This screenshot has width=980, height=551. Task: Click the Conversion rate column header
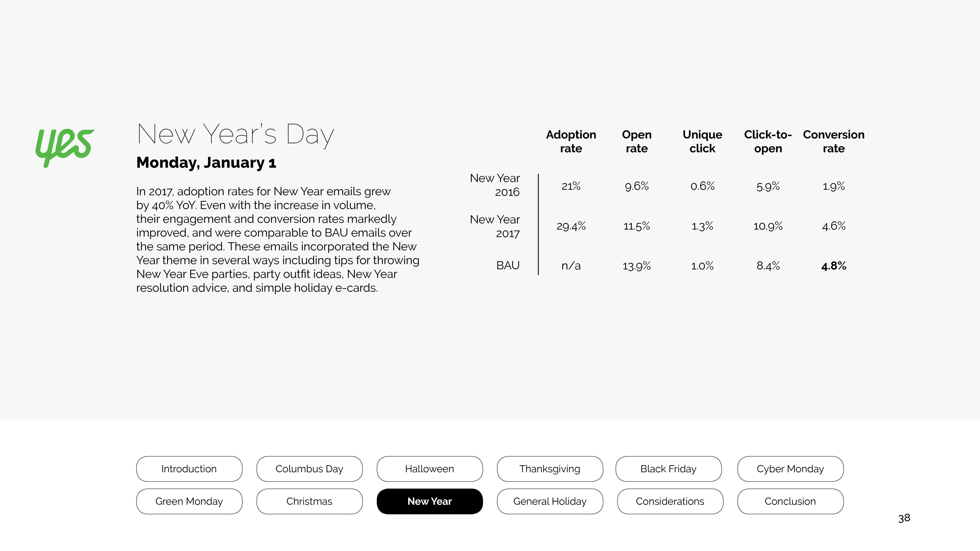834,141
